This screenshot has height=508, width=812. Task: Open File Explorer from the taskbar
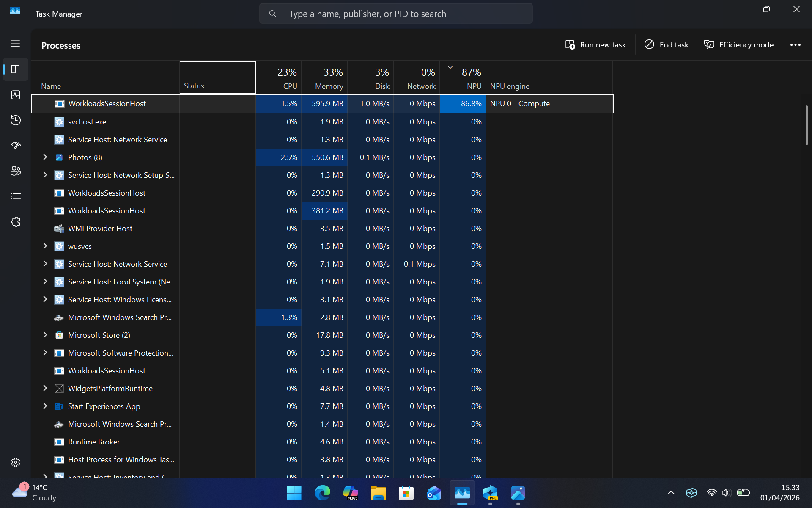(378, 493)
